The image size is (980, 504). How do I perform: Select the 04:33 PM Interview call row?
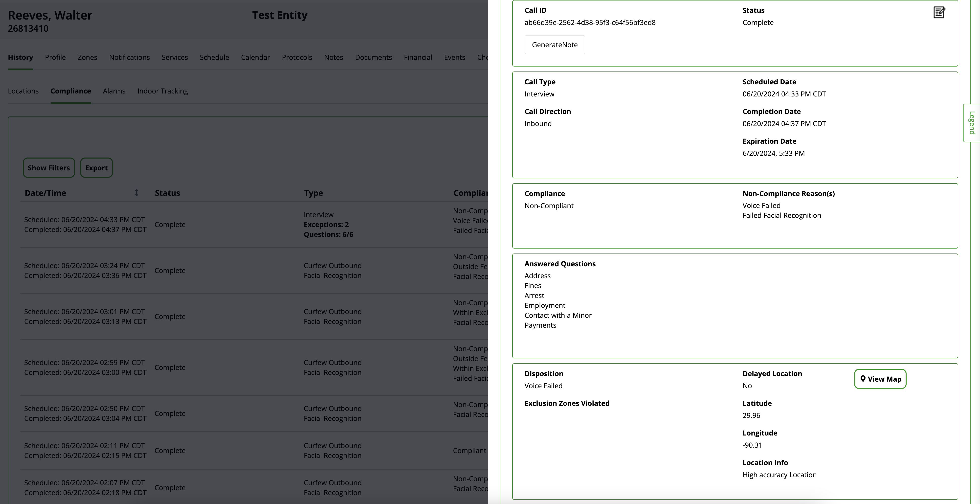point(228,225)
